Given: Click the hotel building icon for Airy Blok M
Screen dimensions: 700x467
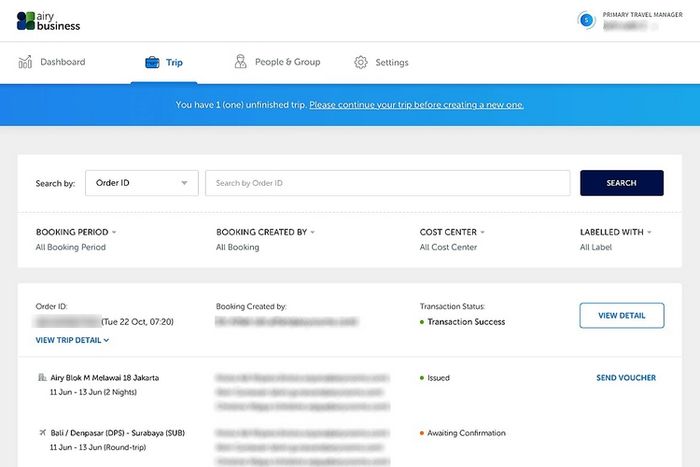Looking at the screenshot, I should (41, 378).
